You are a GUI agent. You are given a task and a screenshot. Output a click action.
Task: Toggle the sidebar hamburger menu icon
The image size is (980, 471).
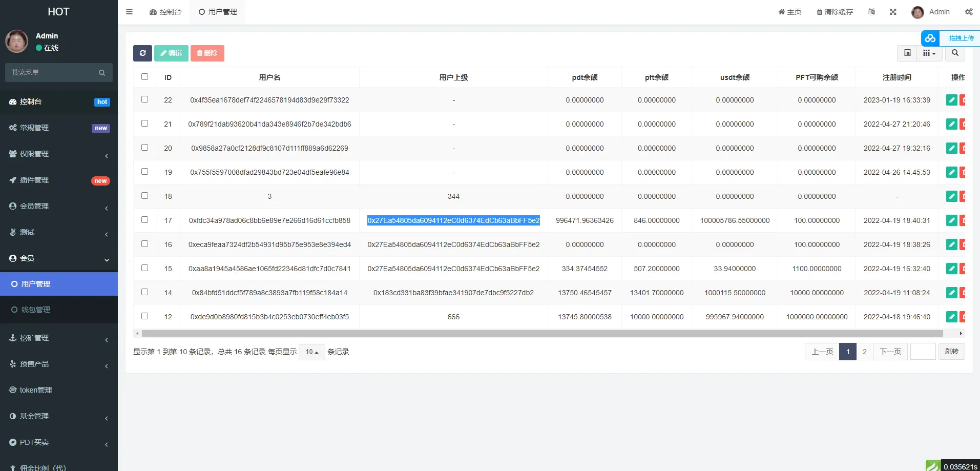click(129, 12)
